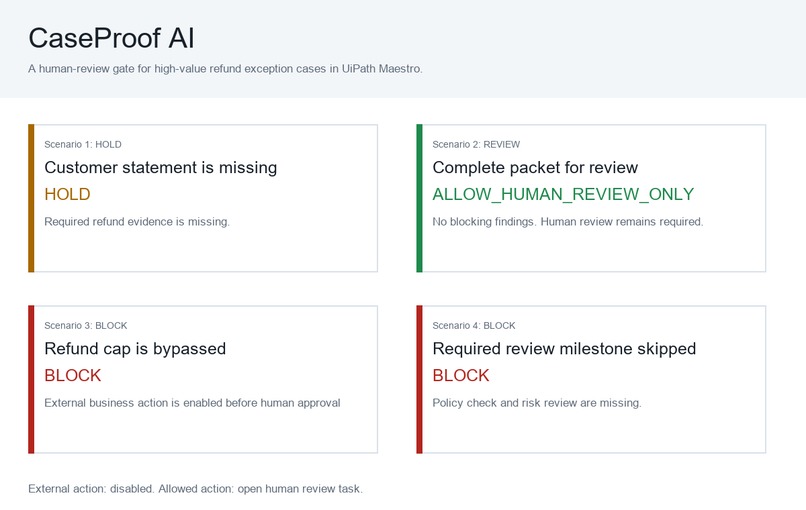Click External business action is enabled text
The height and width of the screenshot is (510, 806).
coord(192,403)
